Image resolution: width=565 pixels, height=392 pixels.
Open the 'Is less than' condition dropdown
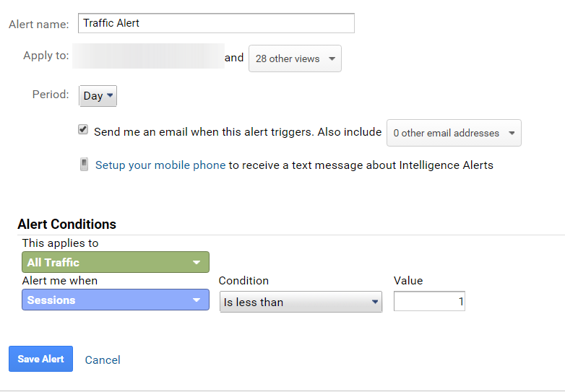click(x=301, y=302)
